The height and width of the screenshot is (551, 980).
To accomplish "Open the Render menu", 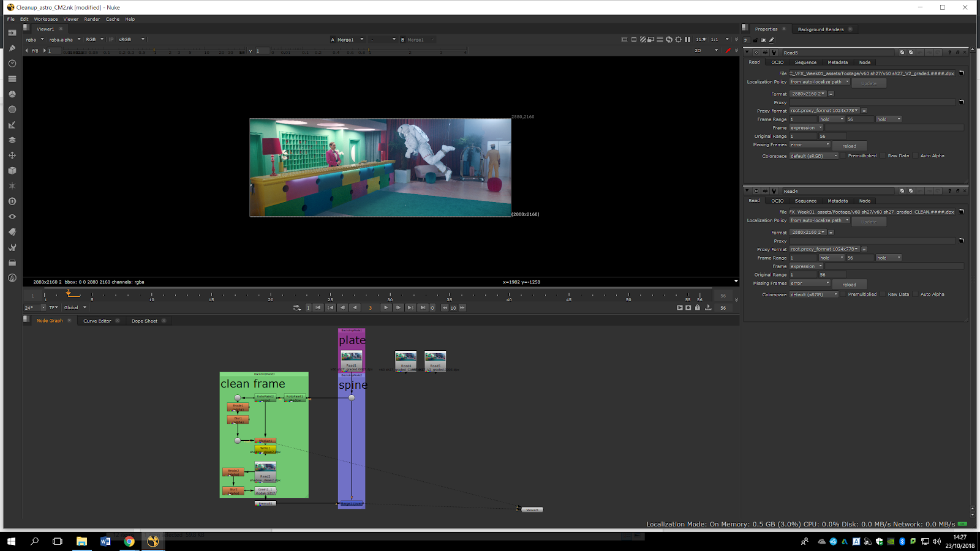I will [x=92, y=19].
